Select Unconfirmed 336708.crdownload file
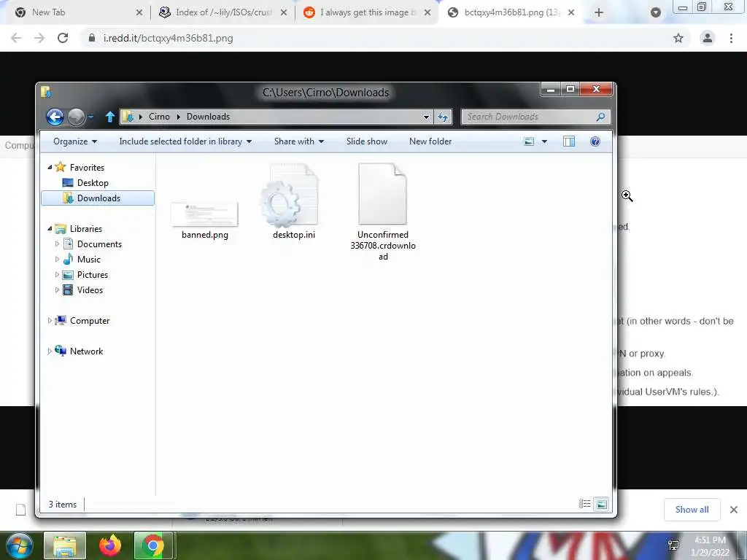The image size is (747, 560). 383,212
